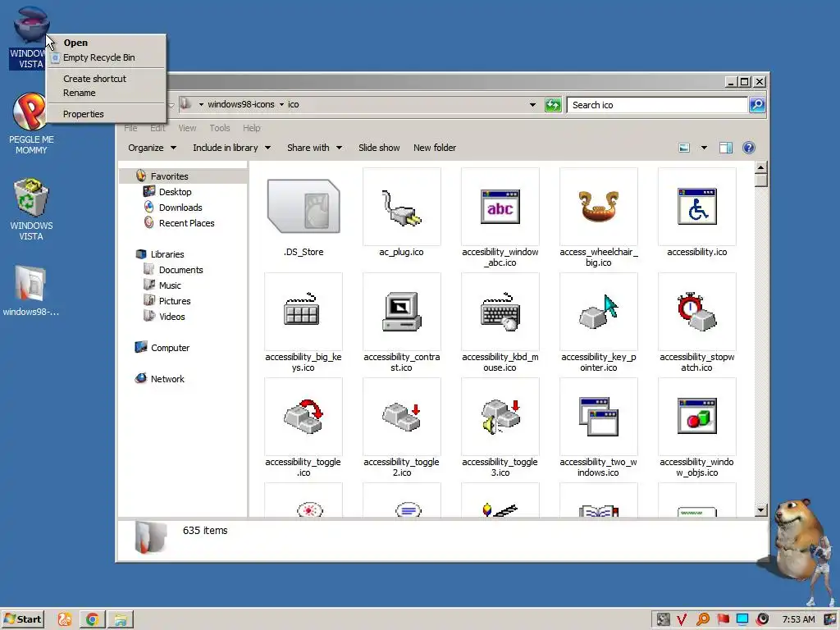Select Network in navigation pane
Screen dimensions: 840x630
point(167,379)
